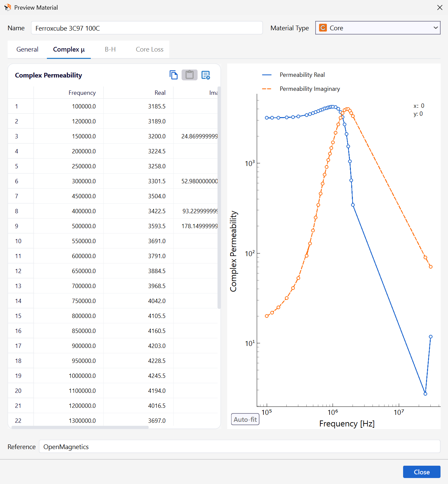The image size is (448, 484).
Task: Select the Complex μ tab
Action: tap(69, 50)
